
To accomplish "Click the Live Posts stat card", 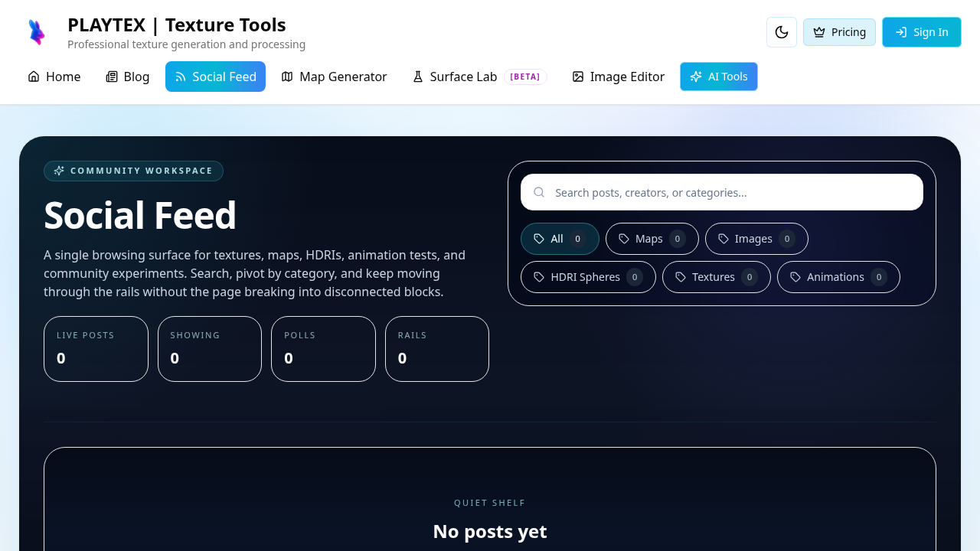I will 96,349.
